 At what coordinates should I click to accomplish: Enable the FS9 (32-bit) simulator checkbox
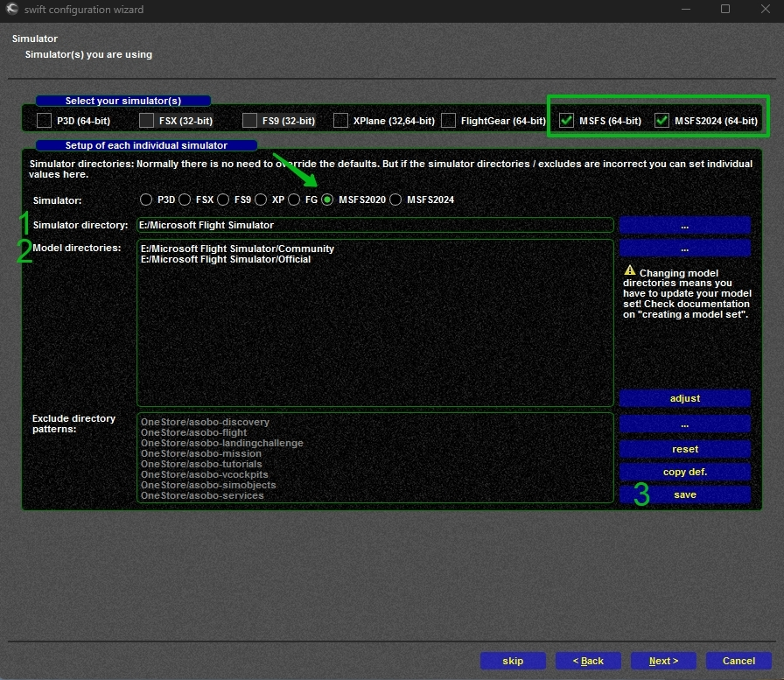249,121
